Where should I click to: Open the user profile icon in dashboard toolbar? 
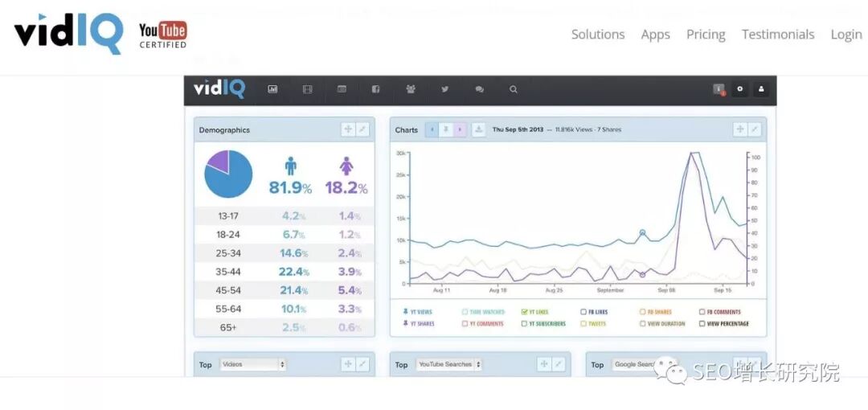(x=761, y=89)
